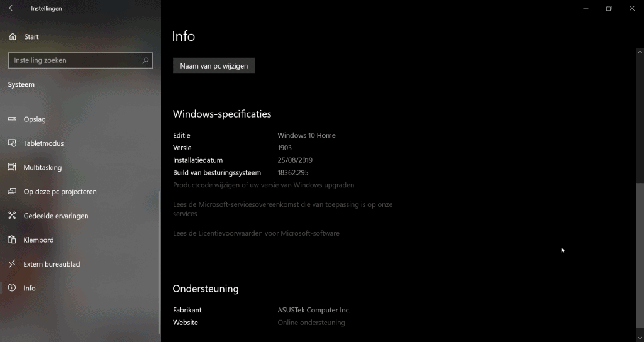The width and height of the screenshot is (644, 342).
Task: Click the sidebar scrollbar thumb
Action: [160, 263]
